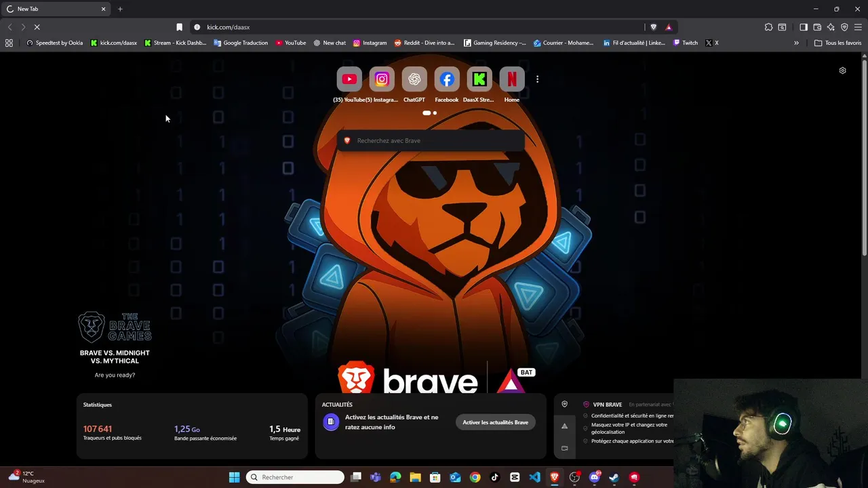Switch to second top sites page dot
Screen dimensions: 868x488
tap(435, 113)
